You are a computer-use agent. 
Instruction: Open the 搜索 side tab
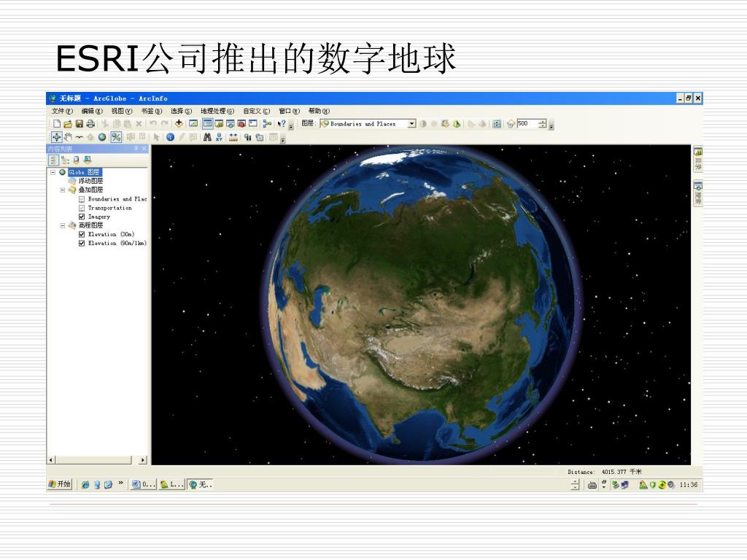(x=698, y=193)
